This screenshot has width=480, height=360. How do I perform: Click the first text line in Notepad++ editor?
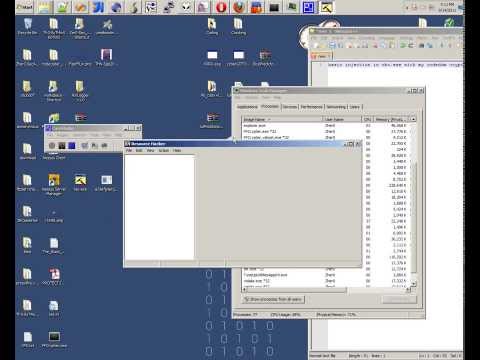pyautogui.click(x=395, y=65)
